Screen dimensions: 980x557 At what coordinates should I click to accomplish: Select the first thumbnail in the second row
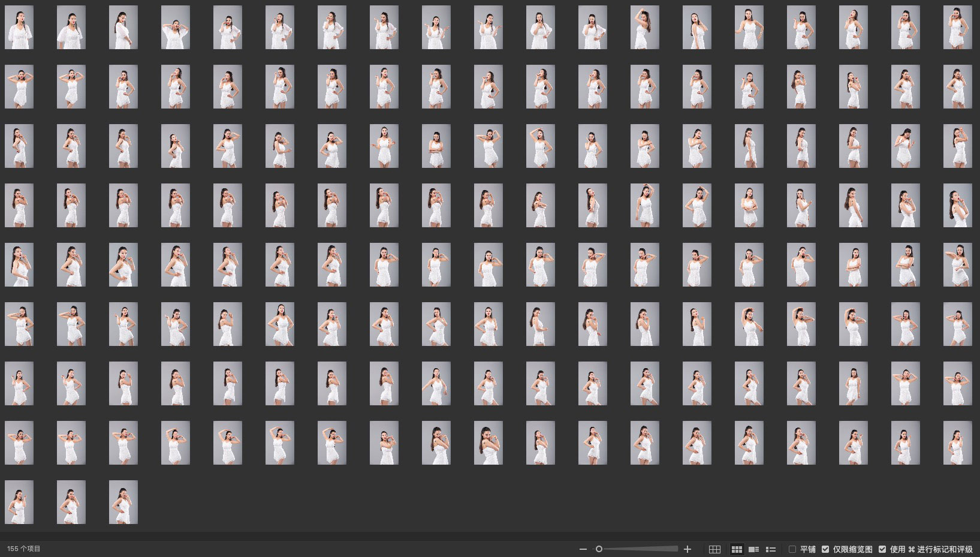(19, 87)
